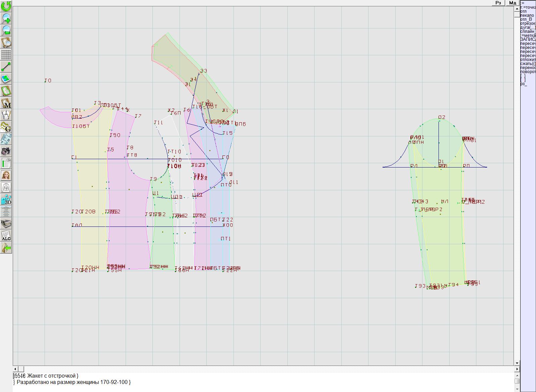Click the zoom out magnifier icon
This screenshot has width=536, height=392.
6,30
